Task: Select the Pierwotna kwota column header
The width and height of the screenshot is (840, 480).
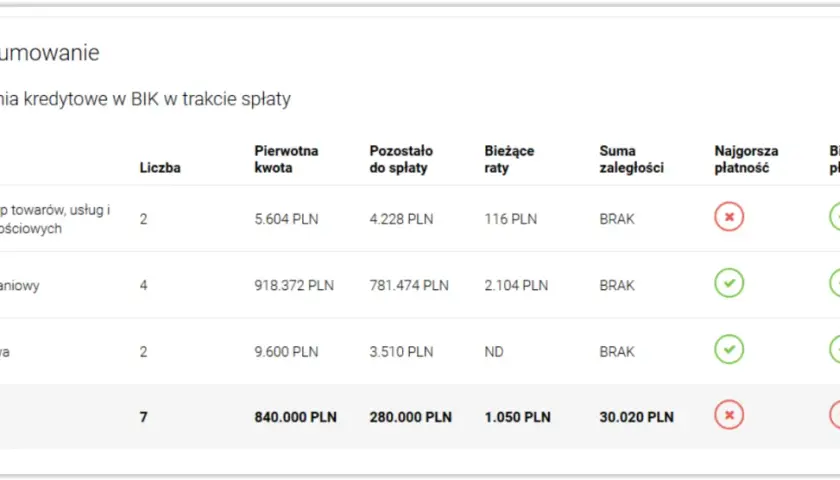Action: tap(286, 159)
